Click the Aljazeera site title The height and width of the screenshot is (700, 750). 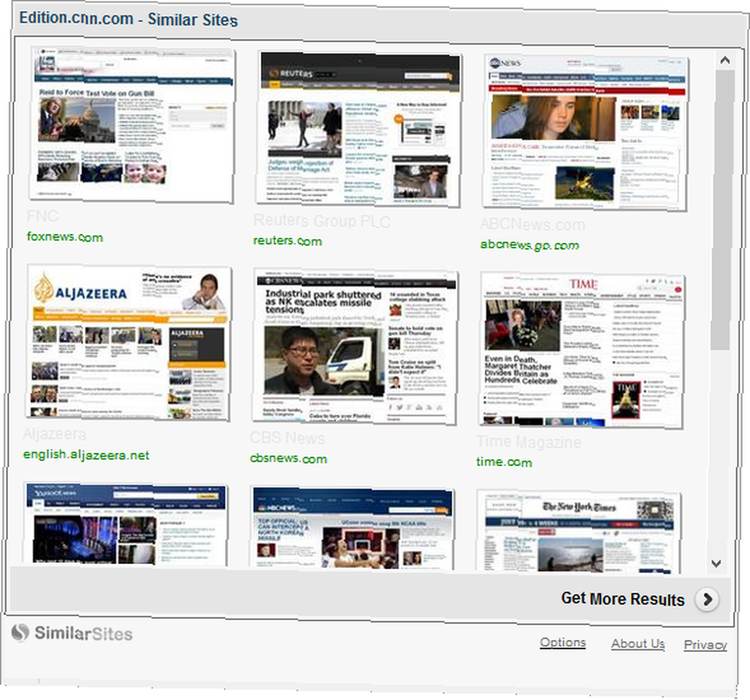[x=55, y=434]
